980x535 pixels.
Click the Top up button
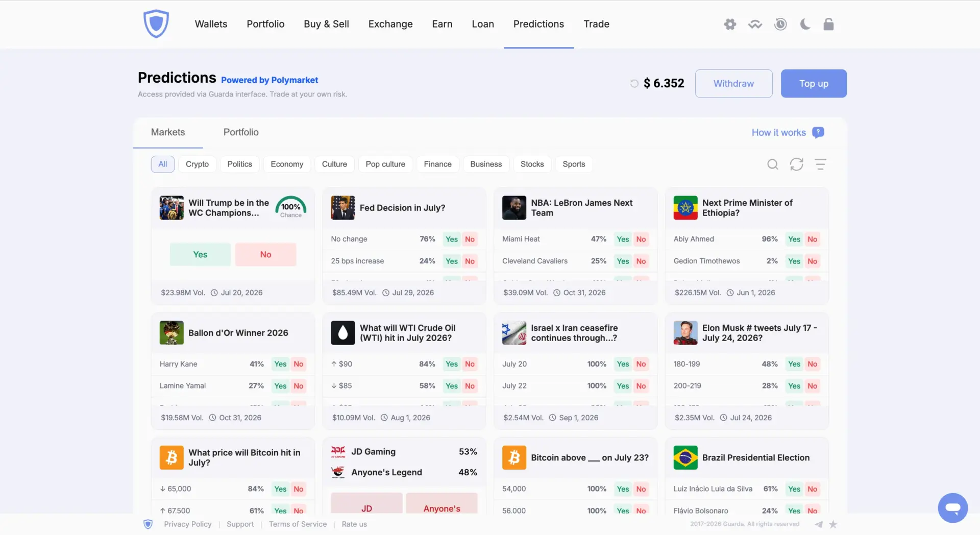(x=814, y=83)
